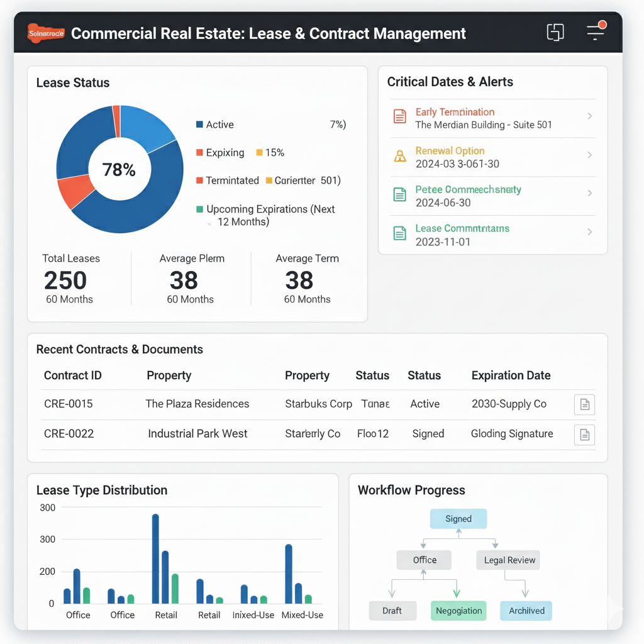Click the tallest Mixed-Use blue bar

289,574
